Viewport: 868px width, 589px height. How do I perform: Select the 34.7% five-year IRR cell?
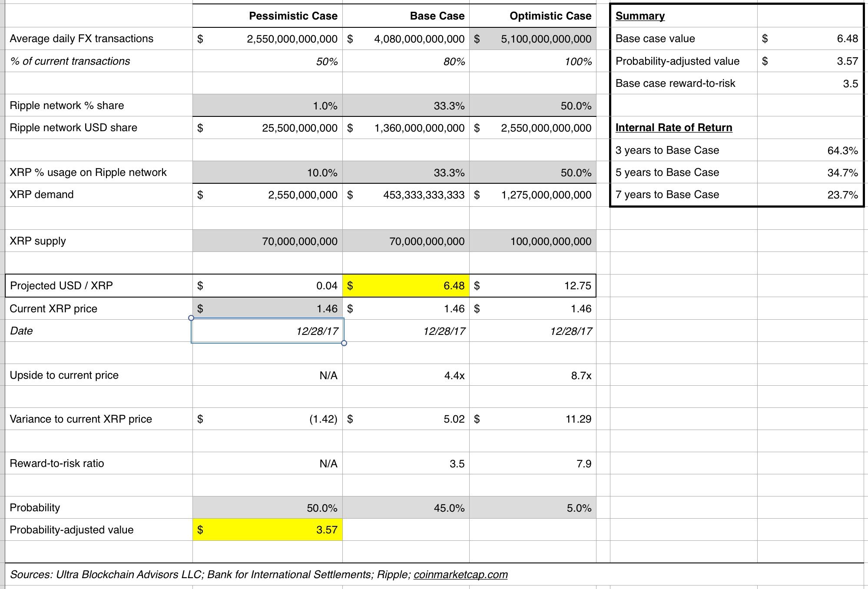pyautogui.click(x=810, y=172)
